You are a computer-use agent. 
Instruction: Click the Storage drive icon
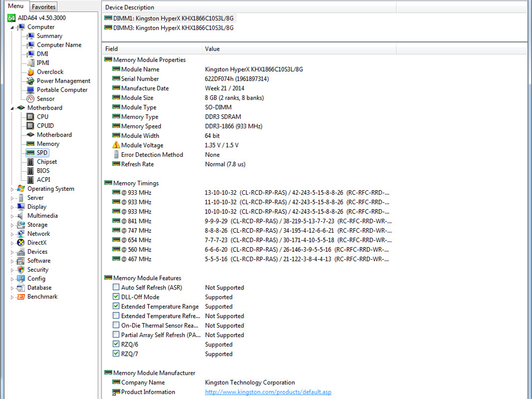[21, 224]
